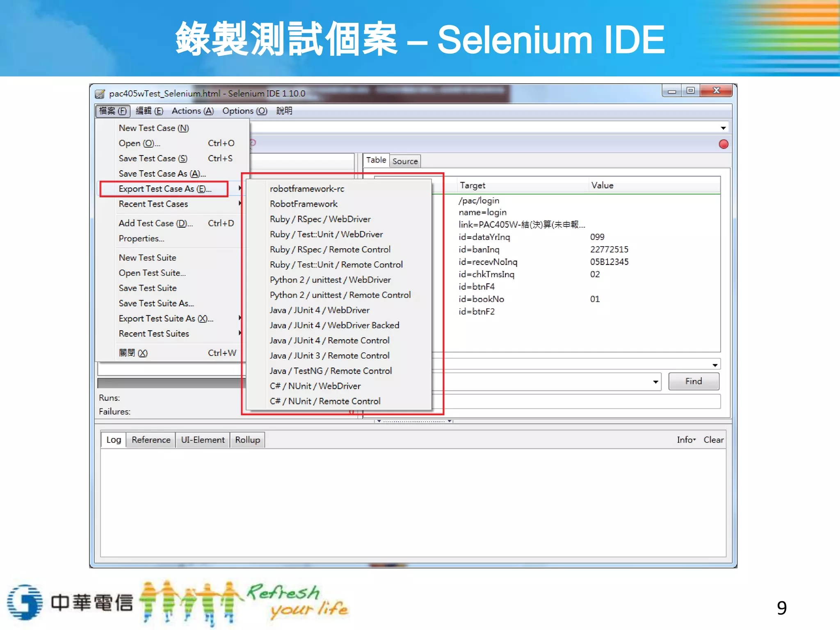The image size is (840, 630).
Task: Open the Rollup tab
Action: click(247, 440)
